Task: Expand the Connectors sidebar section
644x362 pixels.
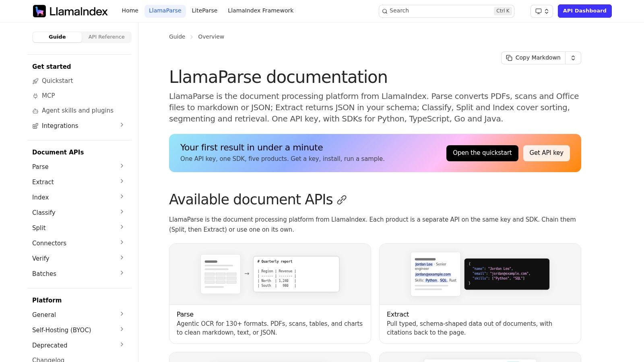Action: click(x=122, y=243)
